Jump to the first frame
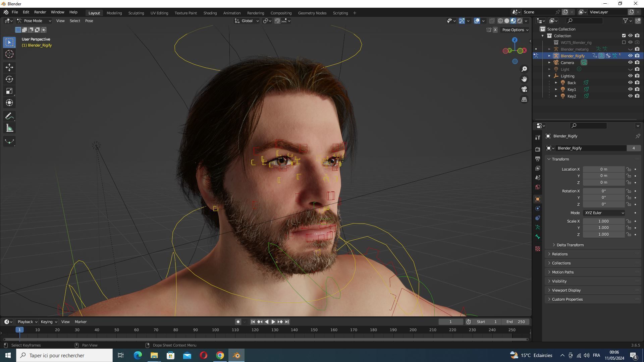This screenshot has height=362, width=644. point(253,322)
